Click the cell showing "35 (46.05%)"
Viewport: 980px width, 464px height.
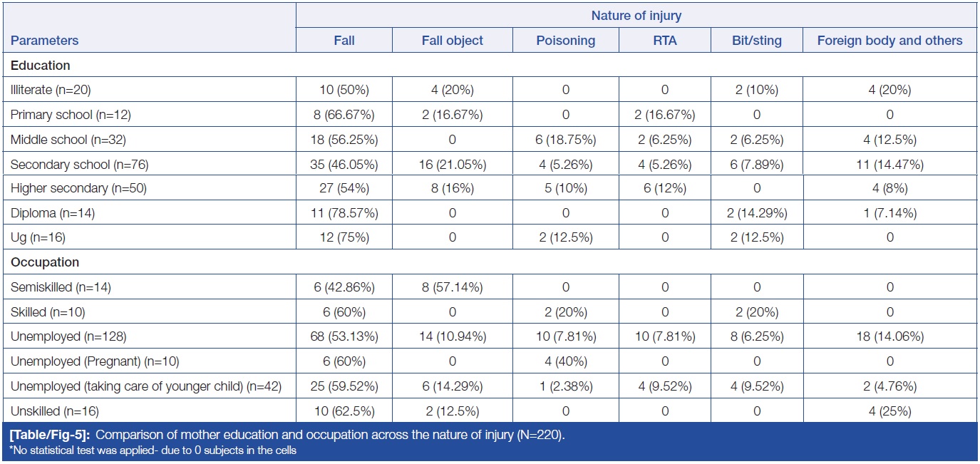tap(344, 165)
